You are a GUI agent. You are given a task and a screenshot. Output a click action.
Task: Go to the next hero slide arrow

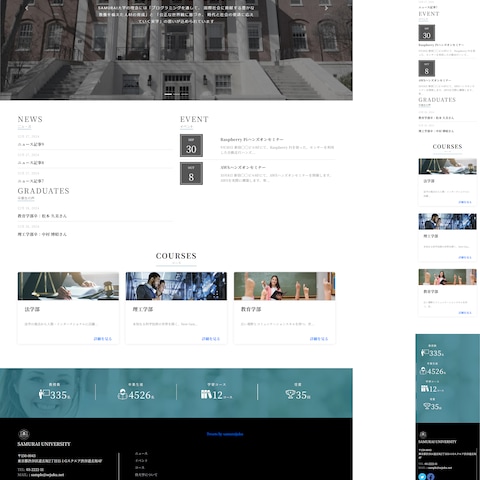tap(326, 8)
